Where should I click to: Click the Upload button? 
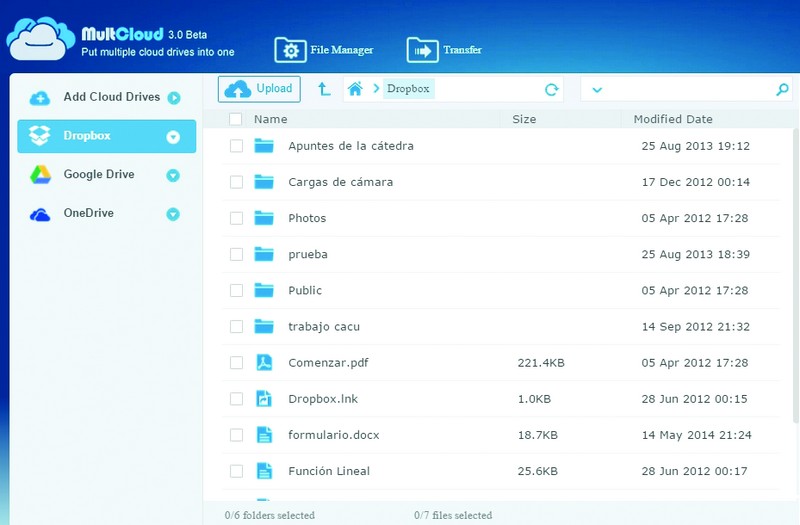click(259, 89)
